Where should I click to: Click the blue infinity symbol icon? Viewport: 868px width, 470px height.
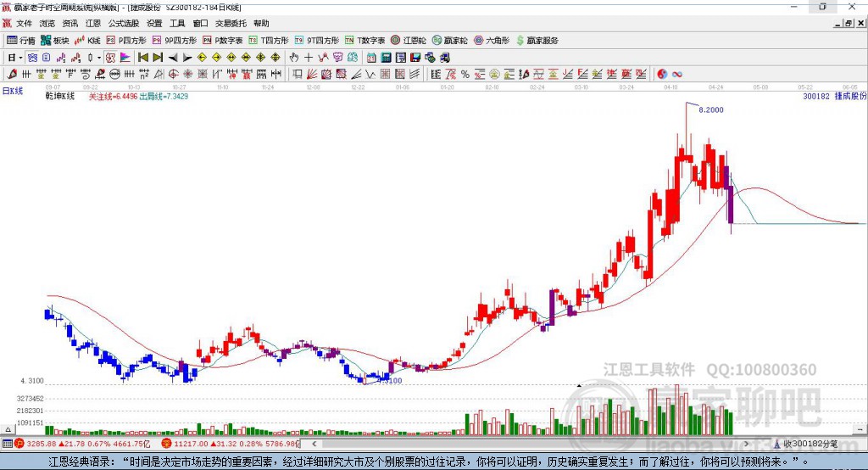[677, 75]
